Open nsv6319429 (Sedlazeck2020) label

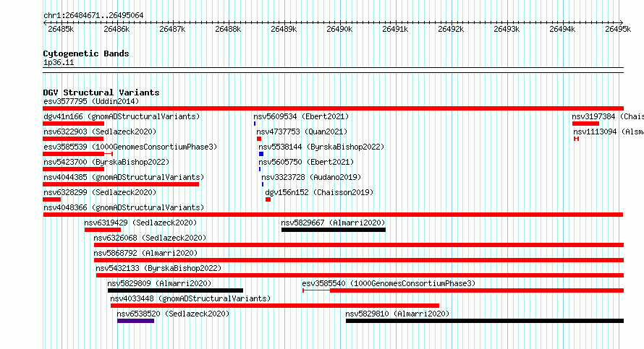[140, 223]
